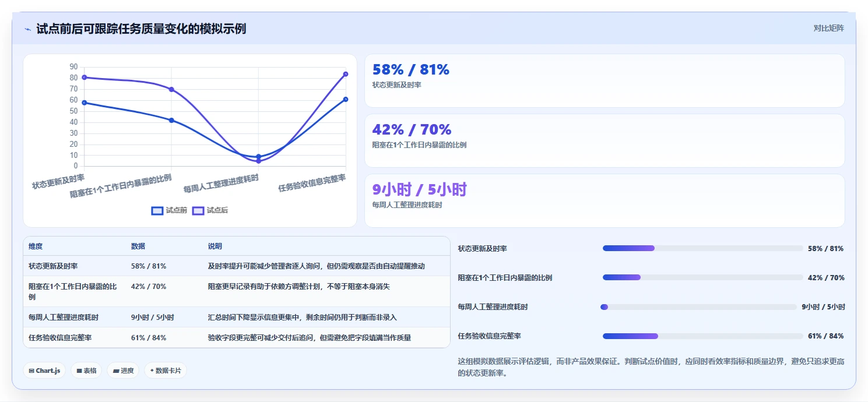Click the 试点后 point for 阻塞在1个工作日内暴露的比例
The height and width of the screenshot is (402, 868).
tap(171, 89)
